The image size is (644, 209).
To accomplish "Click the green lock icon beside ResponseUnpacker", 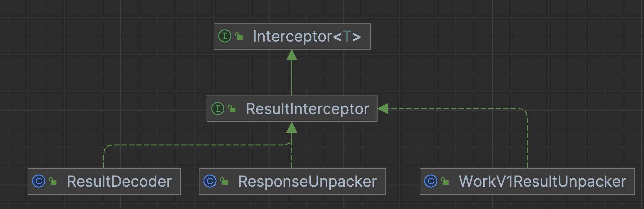I will click(x=224, y=181).
